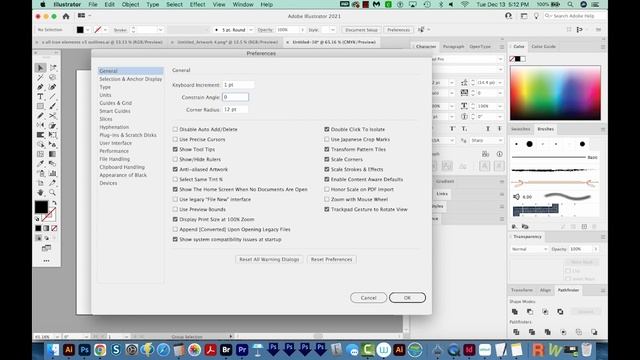
Task: Enable Use Precise Cursors checkbox
Action: click(x=175, y=139)
